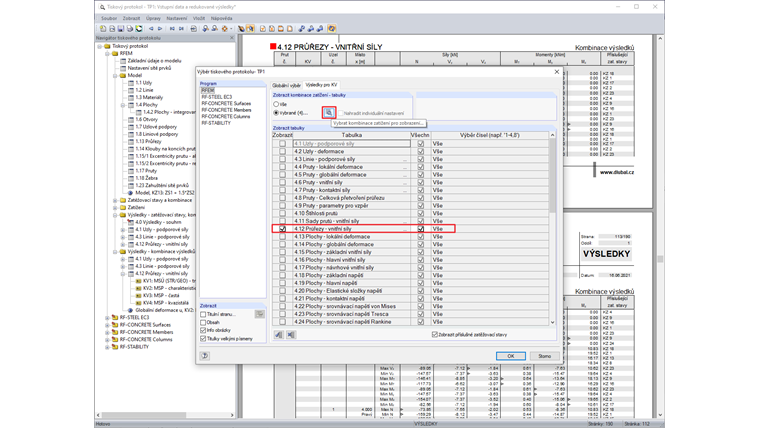The image size is (760, 428).
Task: Jump to first page toolbar icon
Action: 172,29
